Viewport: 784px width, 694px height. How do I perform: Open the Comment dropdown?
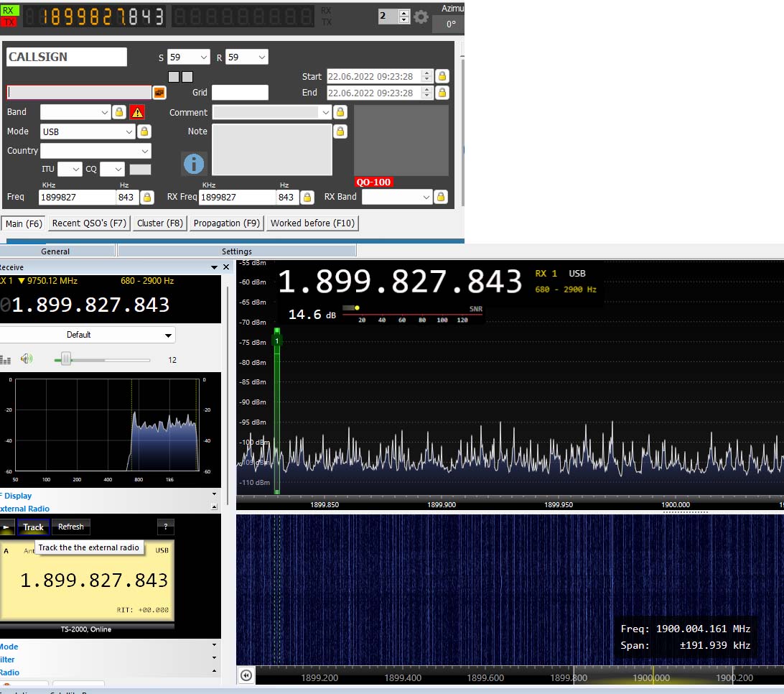coord(325,112)
